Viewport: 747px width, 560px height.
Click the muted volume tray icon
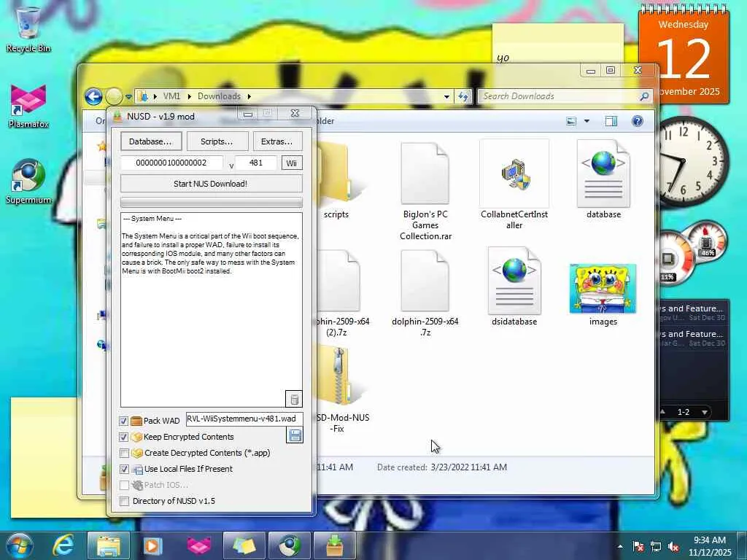click(673, 547)
